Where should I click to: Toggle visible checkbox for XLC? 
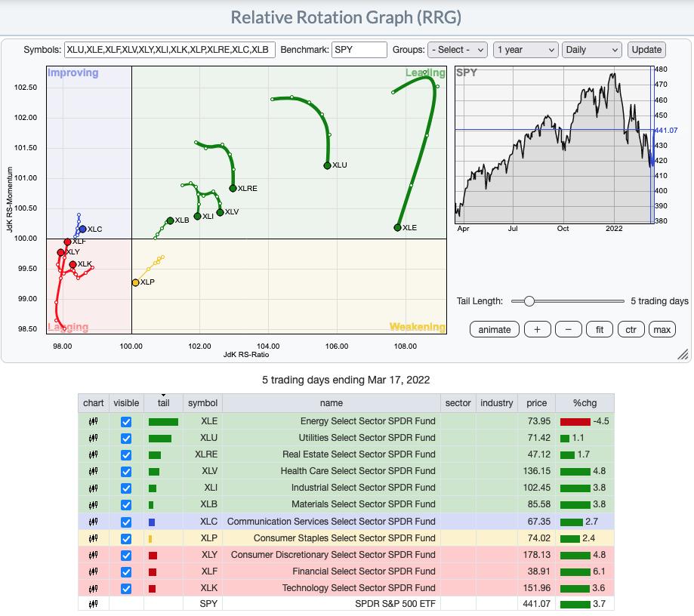pyautogui.click(x=126, y=522)
